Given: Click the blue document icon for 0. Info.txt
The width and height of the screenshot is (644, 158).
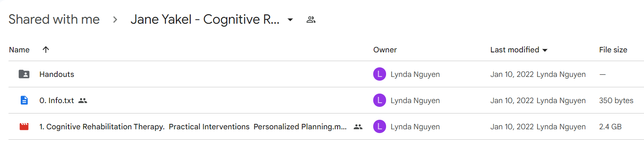Looking at the screenshot, I should click(24, 100).
